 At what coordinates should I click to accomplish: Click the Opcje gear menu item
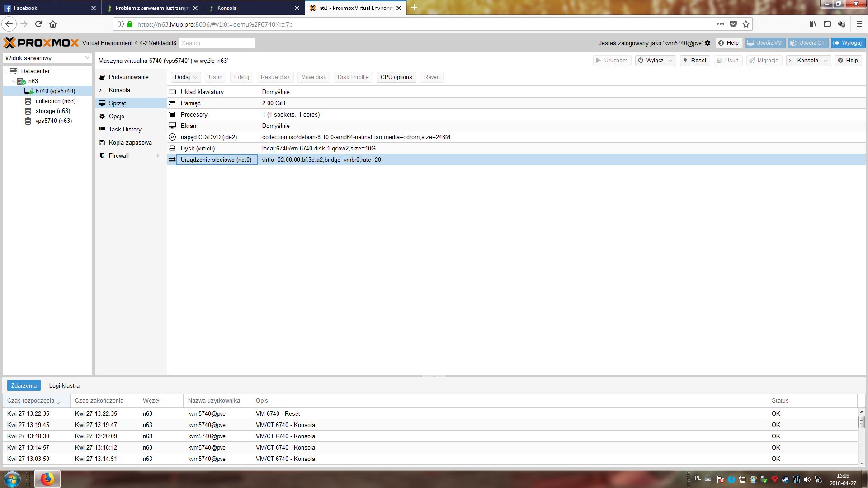pyautogui.click(x=116, y=116)
